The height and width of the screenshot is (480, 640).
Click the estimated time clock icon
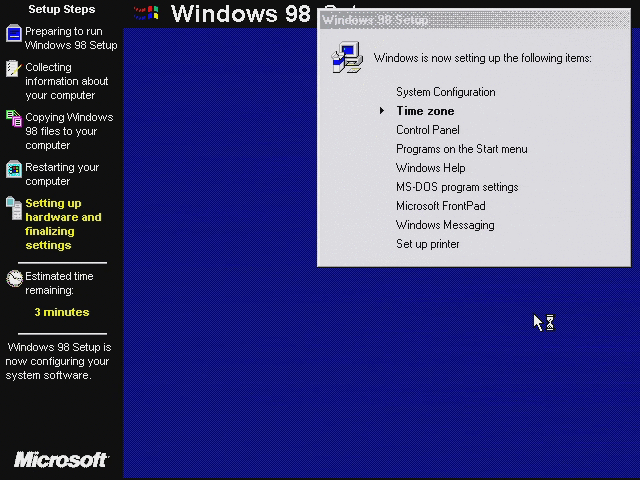pyautogui.click(x=14, y=278)
